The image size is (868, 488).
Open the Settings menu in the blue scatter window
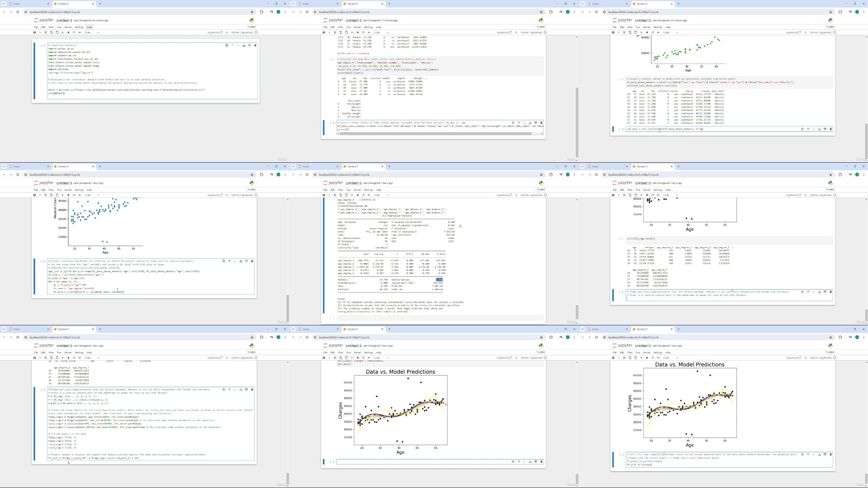point(79,190)
